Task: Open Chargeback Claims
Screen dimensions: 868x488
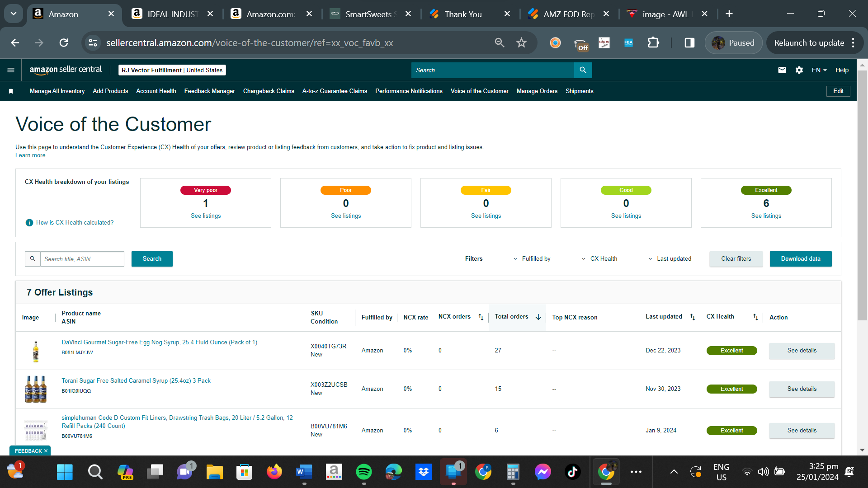Action: pos(269,91)
